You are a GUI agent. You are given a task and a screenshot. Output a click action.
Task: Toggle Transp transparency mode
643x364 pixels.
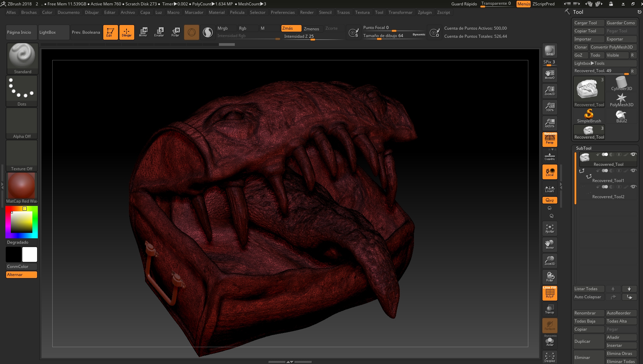tap(550, 309)
